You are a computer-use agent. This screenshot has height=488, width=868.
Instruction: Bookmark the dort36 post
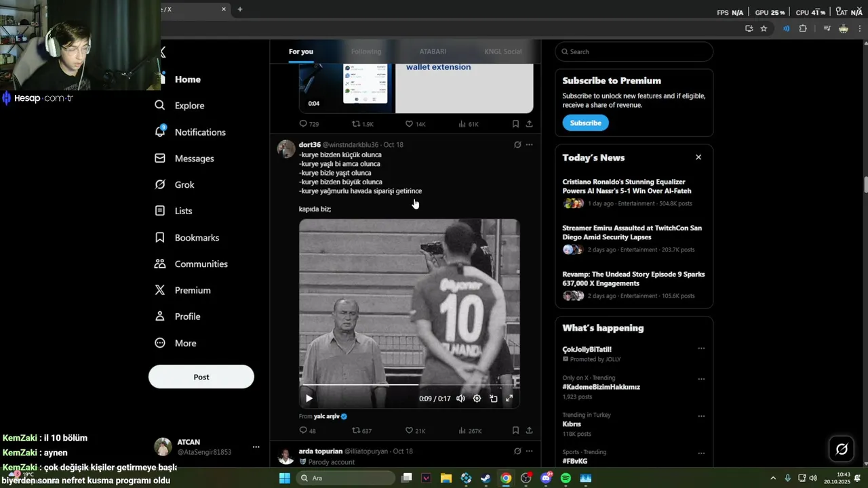click(515, 430)
